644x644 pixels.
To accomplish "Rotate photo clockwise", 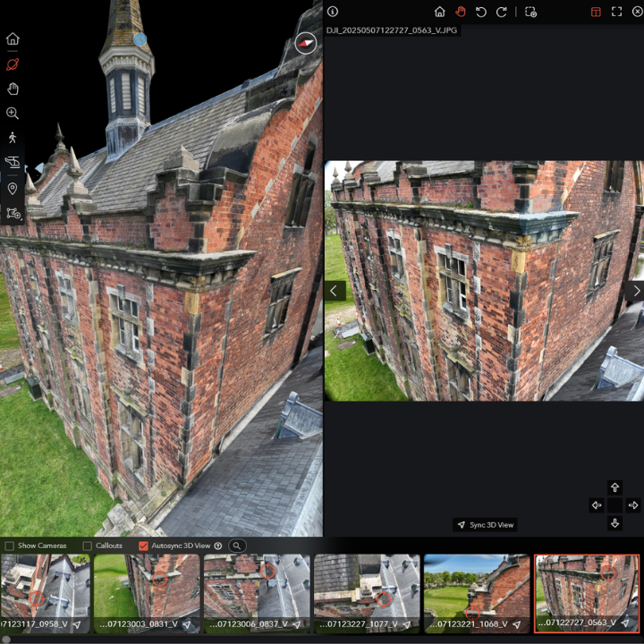I will tap(502, 12).
